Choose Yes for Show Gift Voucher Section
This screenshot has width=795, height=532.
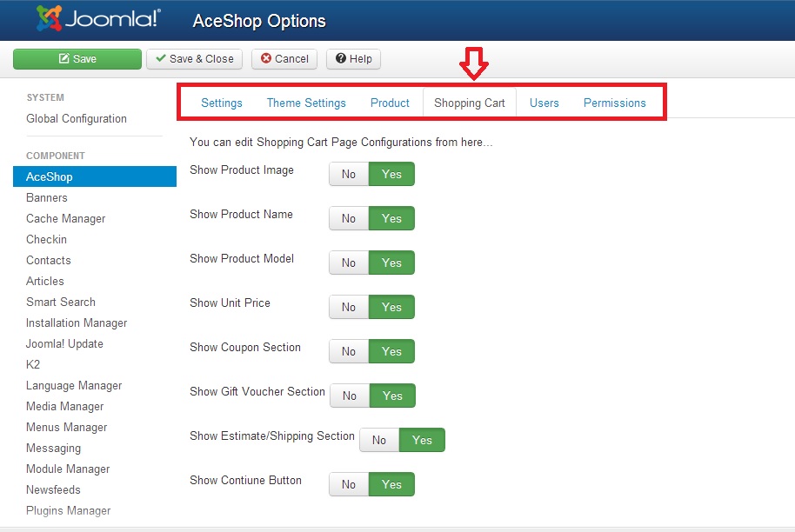pyautogui.click(x=392, y=396)
